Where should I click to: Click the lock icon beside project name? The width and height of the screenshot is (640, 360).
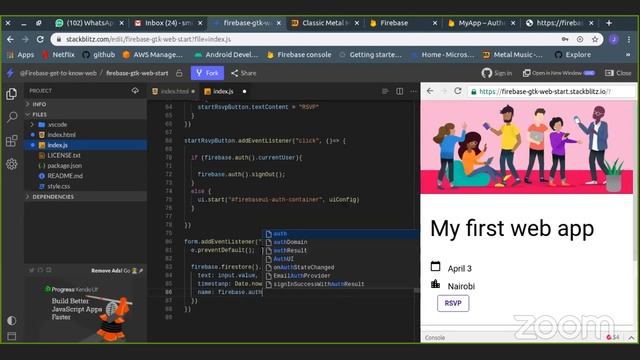click(x=179, y=73)
